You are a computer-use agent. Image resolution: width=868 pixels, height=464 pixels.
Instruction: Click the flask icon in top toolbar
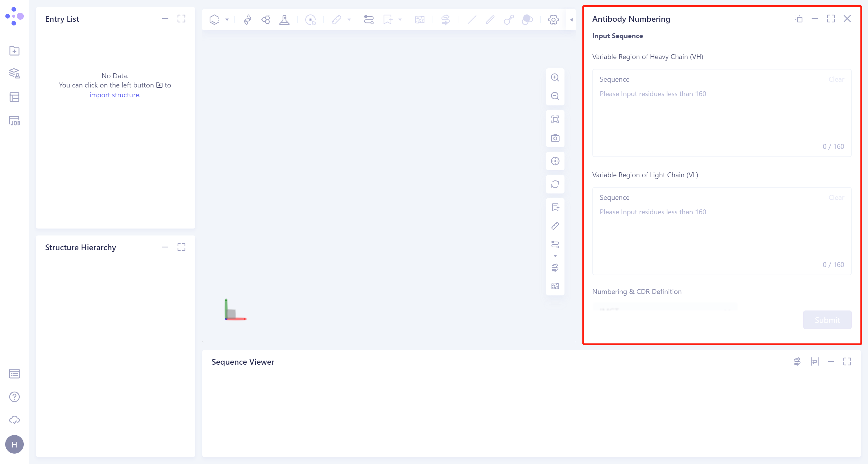284,20
